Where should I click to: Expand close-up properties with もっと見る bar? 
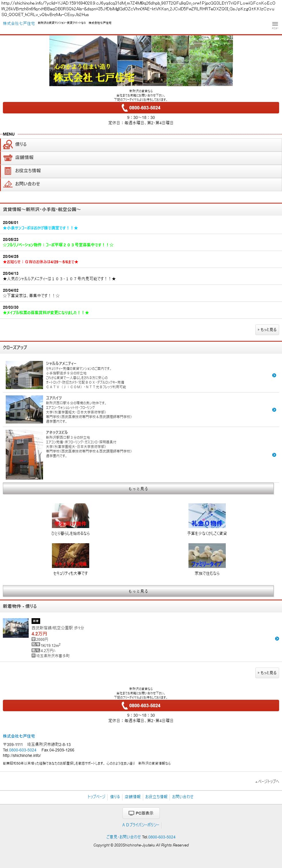tap(138, 489)
